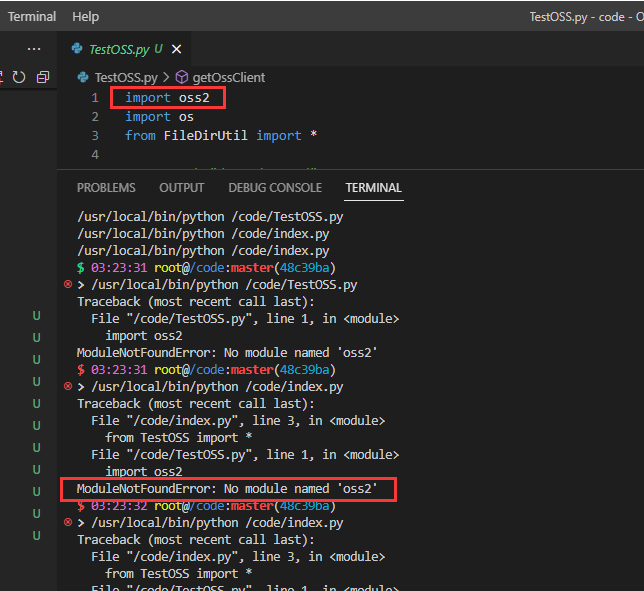This screenshot has height=591, width=644.
Task: Switch to the OUTPUT panel tab
Action: pyautogui.click(x=182, y=188)
